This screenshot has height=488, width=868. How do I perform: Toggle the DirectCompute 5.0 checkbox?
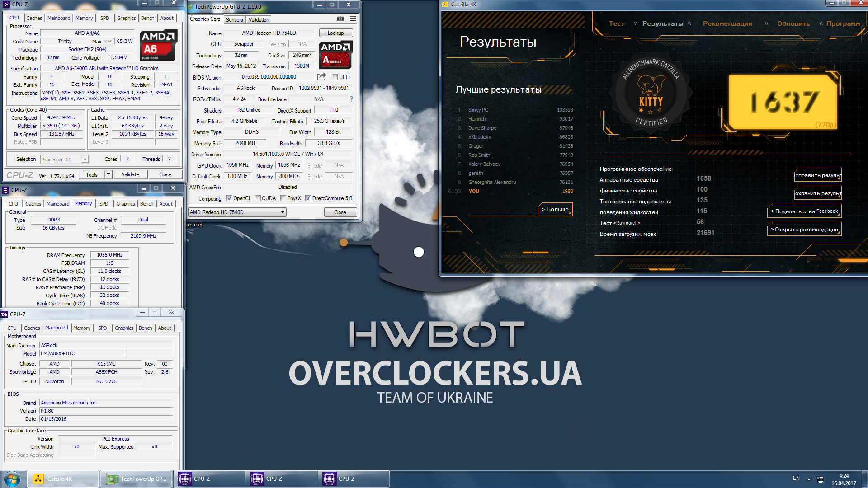[308, 198]
